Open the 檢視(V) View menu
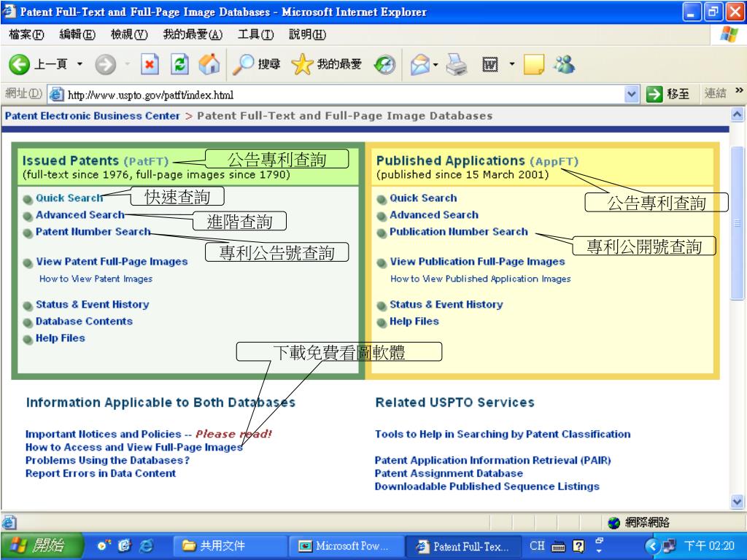The width and height of the screenshot is (747, 560). [128, 35]
